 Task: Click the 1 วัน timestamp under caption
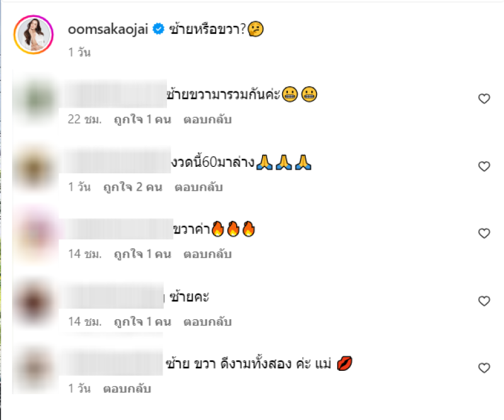tap(79, 52)
